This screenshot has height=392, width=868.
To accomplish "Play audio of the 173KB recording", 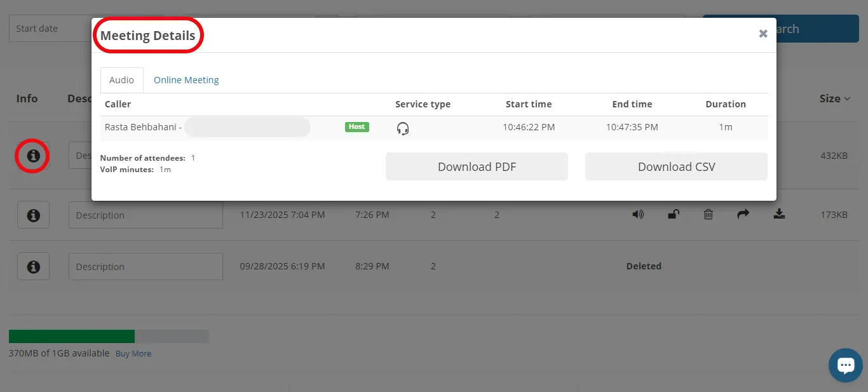I will (x=638, y=215).
